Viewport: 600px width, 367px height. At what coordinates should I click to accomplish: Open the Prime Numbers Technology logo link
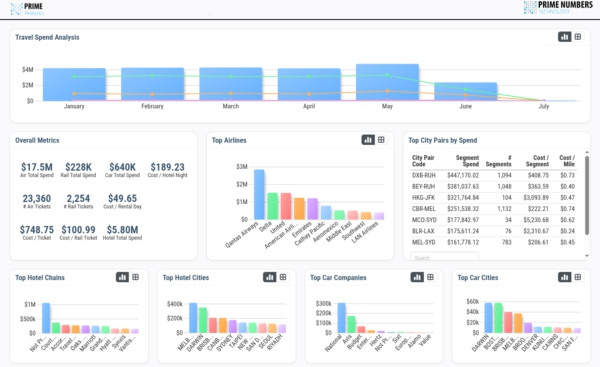tap(558, 8)
